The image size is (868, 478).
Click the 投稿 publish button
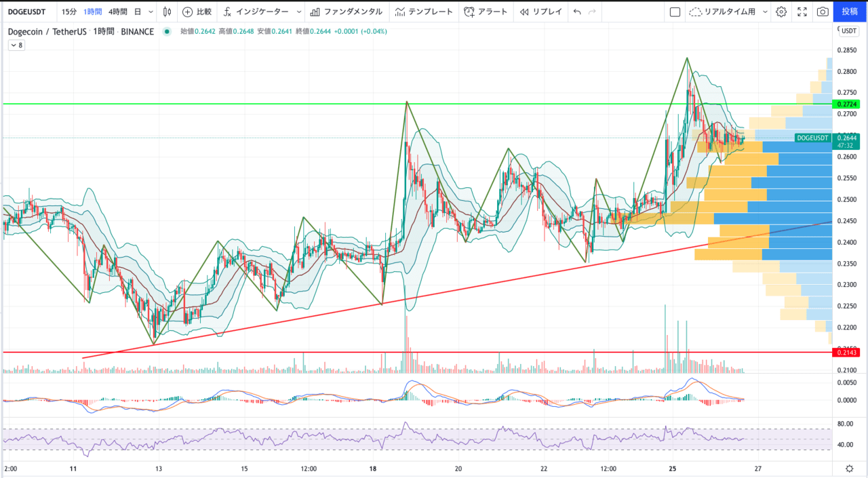850,12
